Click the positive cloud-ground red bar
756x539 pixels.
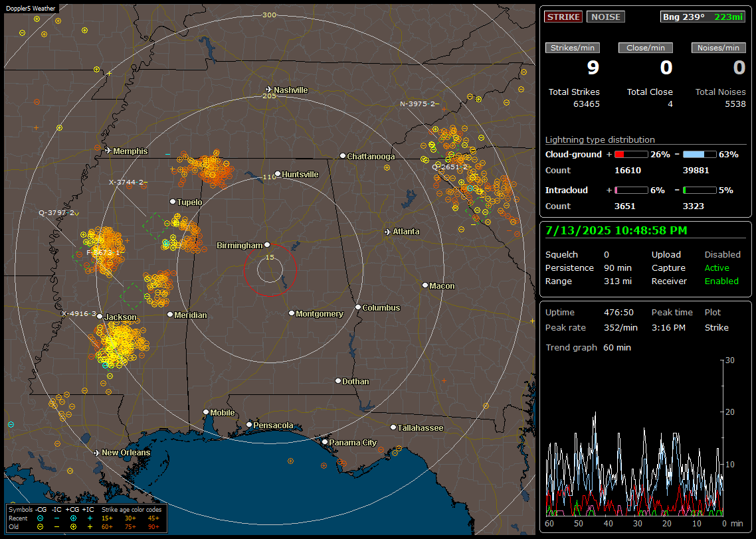pyautogui.click(x=631, y=155)
